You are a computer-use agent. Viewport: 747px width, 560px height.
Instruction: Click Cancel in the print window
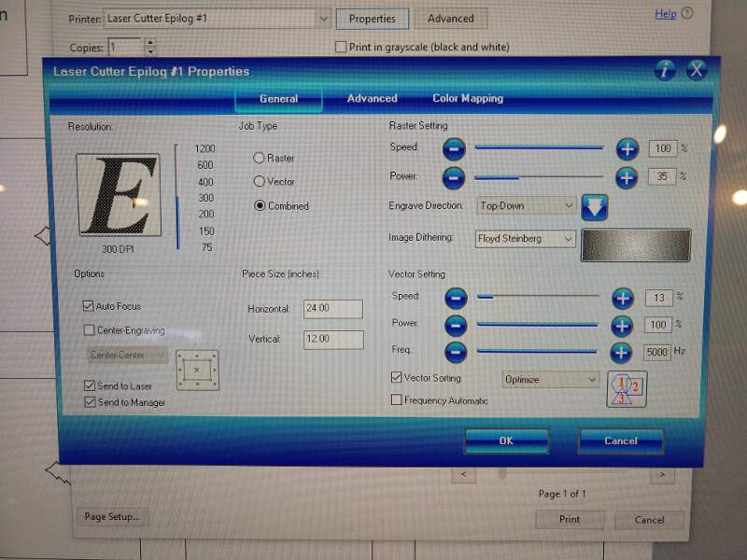pyautogui.click(x=649, y=520)
